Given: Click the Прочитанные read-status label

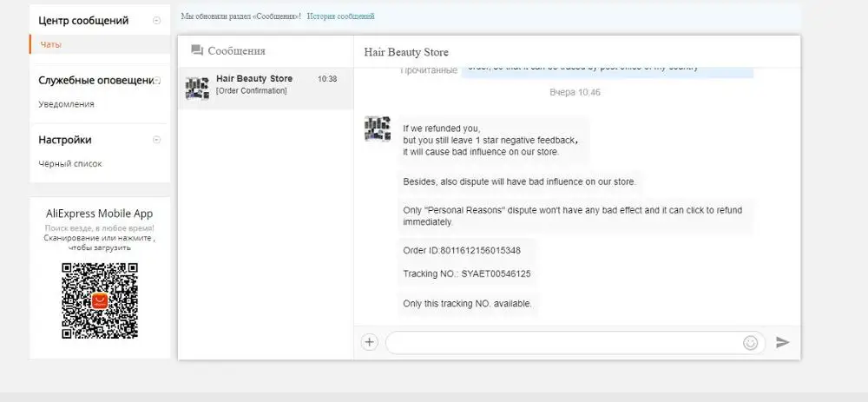Looking at the screenshot, I should click(x=429, y=70).
